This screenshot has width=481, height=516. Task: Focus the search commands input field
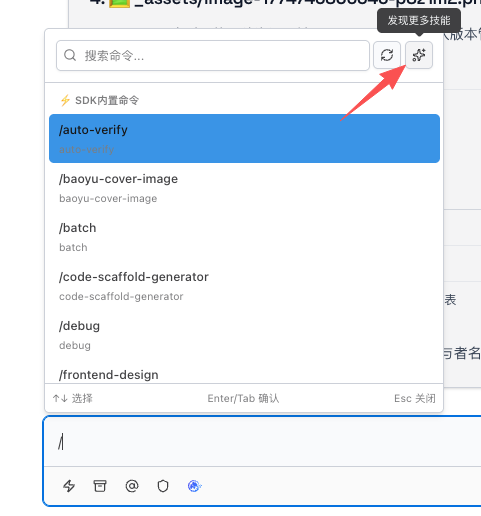click(213, 56)
